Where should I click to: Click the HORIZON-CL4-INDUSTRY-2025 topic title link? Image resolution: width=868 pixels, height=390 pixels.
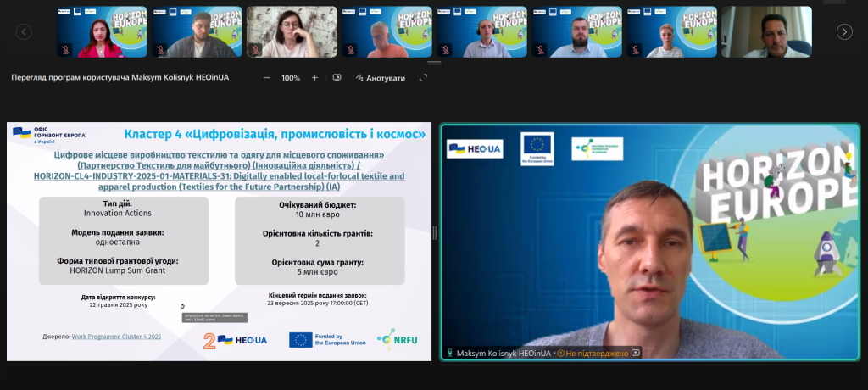[219, 176]
